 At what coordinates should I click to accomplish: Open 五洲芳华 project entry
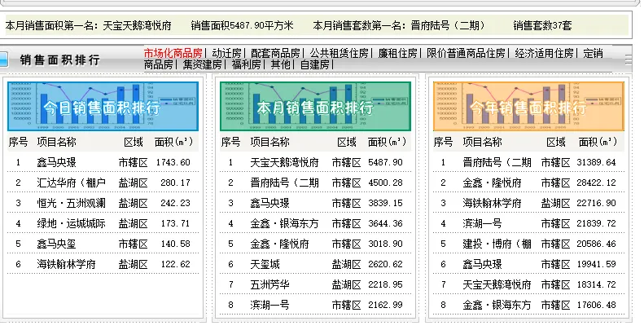(269, 284)
